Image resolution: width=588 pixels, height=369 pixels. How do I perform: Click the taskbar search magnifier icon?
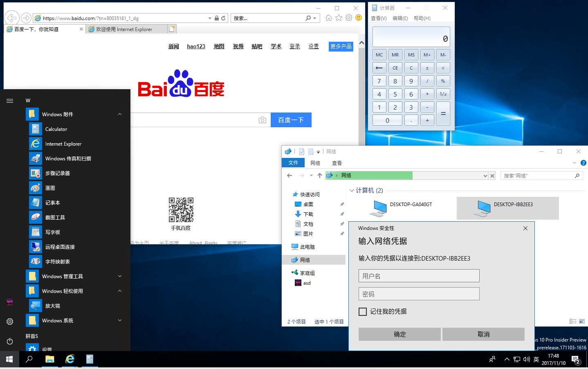[x=29, y=359]
